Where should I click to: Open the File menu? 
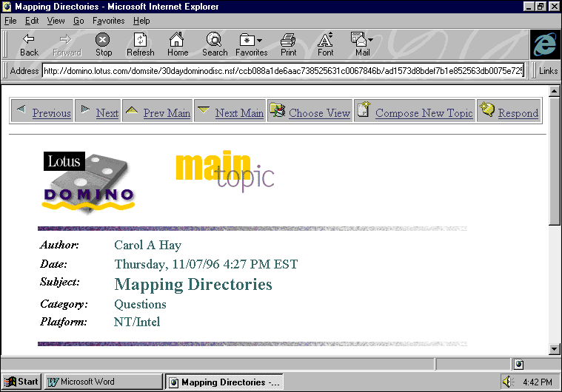click(10, 21)
